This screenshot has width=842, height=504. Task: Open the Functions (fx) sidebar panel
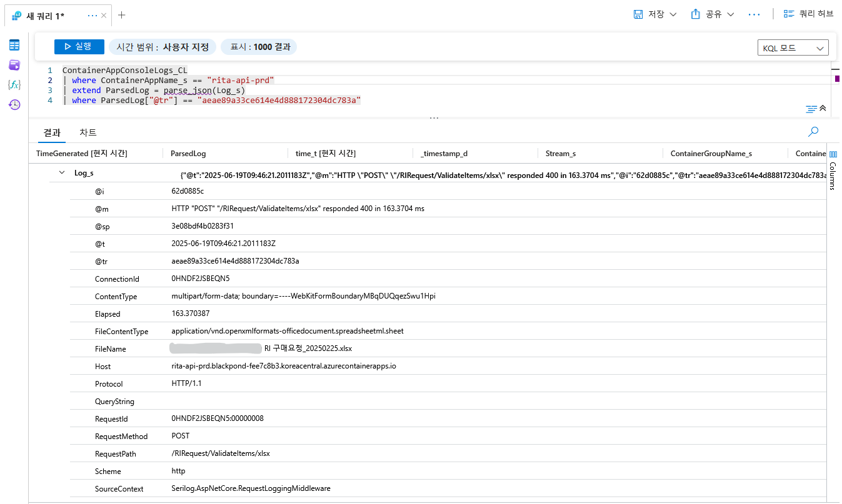point(14,85)
